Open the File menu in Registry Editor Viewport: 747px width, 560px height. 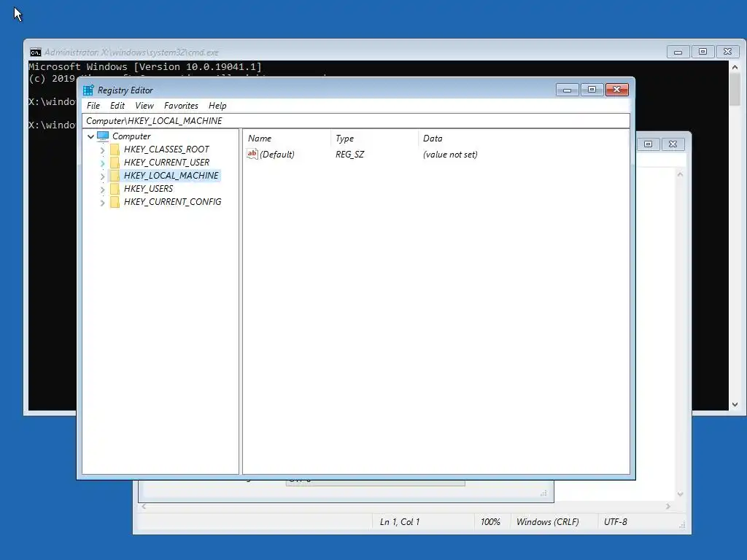(x=93, y=106)
